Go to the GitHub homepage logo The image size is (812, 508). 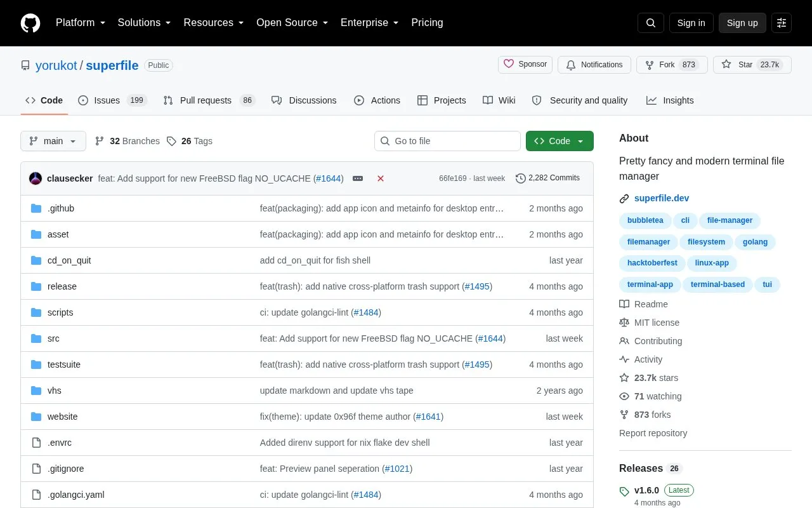(30, 23)
